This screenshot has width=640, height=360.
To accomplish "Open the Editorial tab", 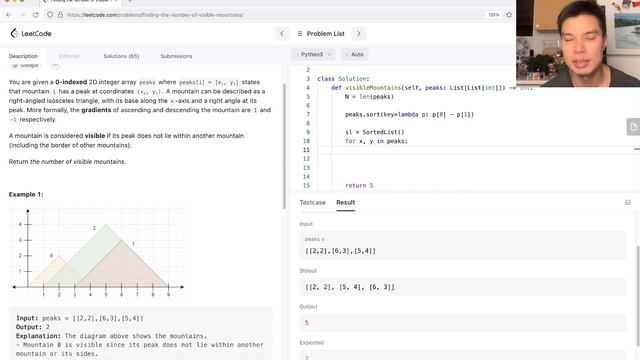I will coord(69,56).
